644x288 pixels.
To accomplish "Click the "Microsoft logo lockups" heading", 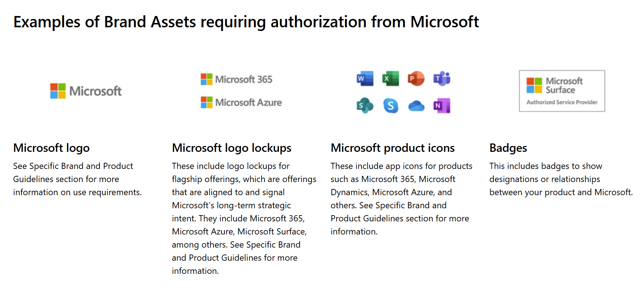I will tap(232, 148).
